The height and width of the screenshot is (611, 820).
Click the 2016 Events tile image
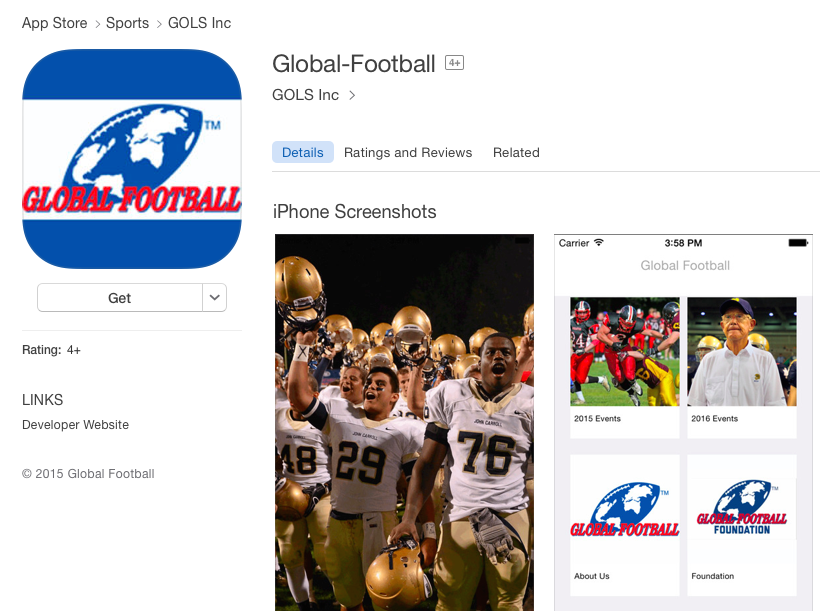click(742, 352)
